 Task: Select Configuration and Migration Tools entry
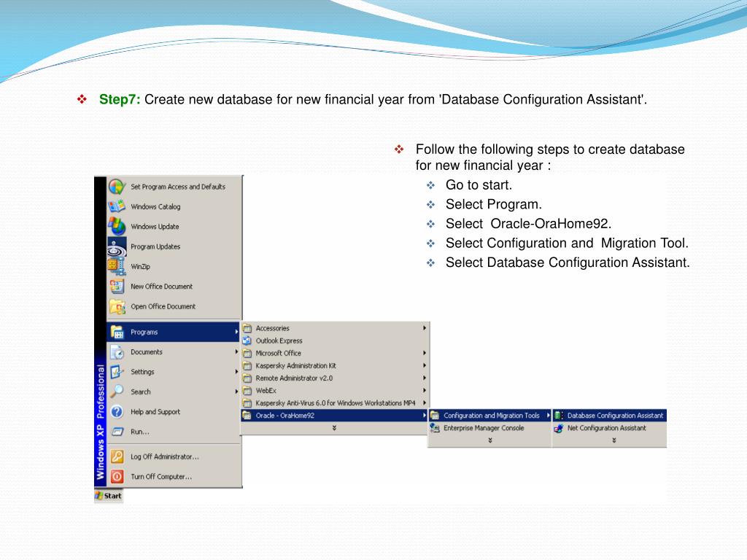(x=490, y=415)
